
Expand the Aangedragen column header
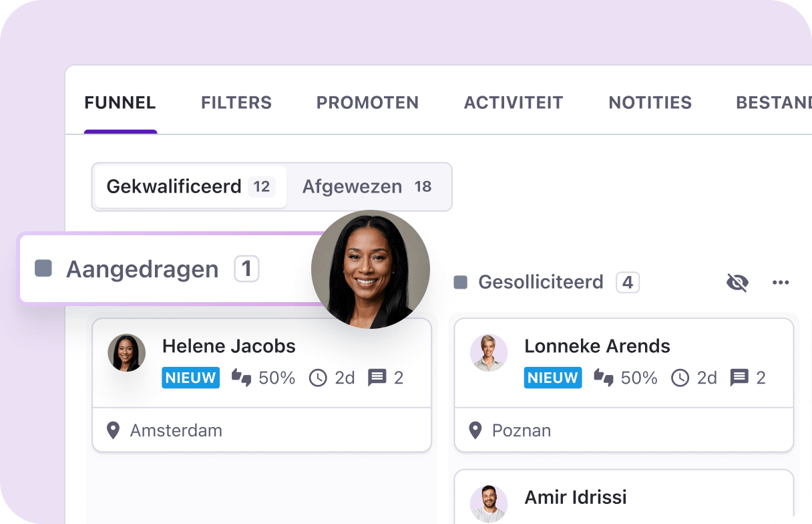pyautogui.click(x=142, y=268)
